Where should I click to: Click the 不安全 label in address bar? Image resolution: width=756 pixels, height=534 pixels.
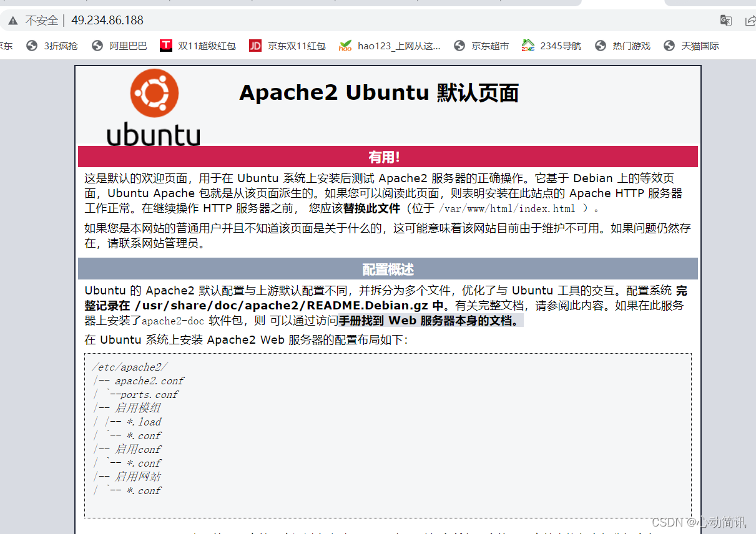[41, 21]
